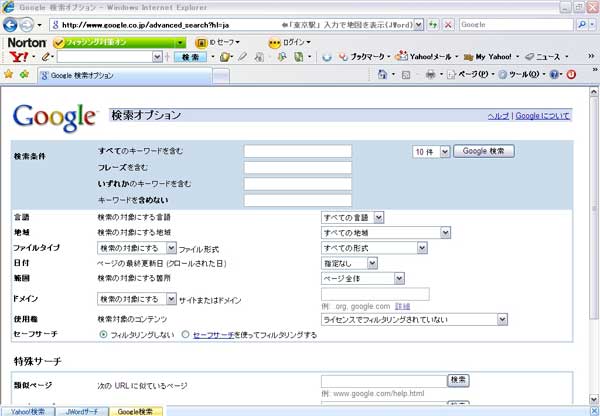Click the キーワードを含めない input field
The height and width of the screenshot is (416, 600).
[x=298, y=200]
